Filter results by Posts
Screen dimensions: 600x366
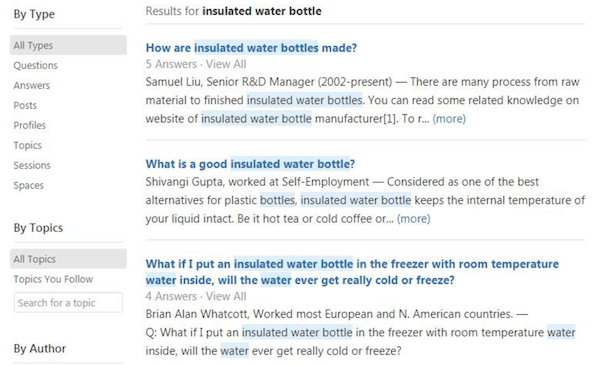point(25,105)
